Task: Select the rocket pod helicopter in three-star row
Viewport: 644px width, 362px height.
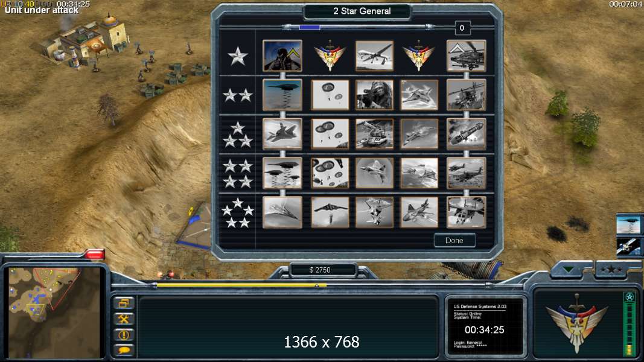Action: click(x=466, y=134)
